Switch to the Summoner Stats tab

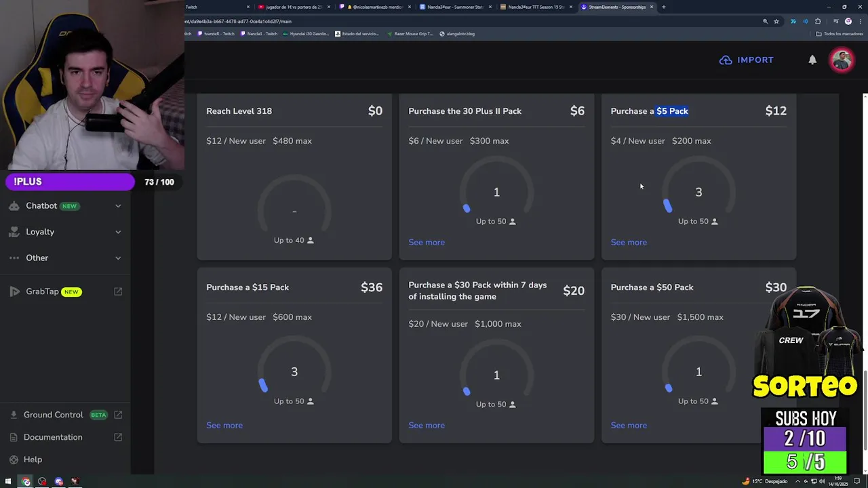coord(455,7)
